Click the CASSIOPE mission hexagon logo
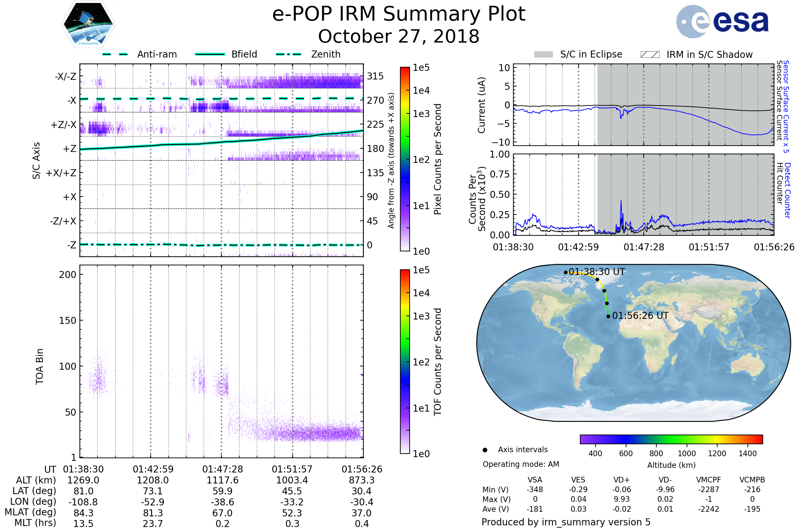The height and width of the screenshot is (532, 798). coord(88,24)
